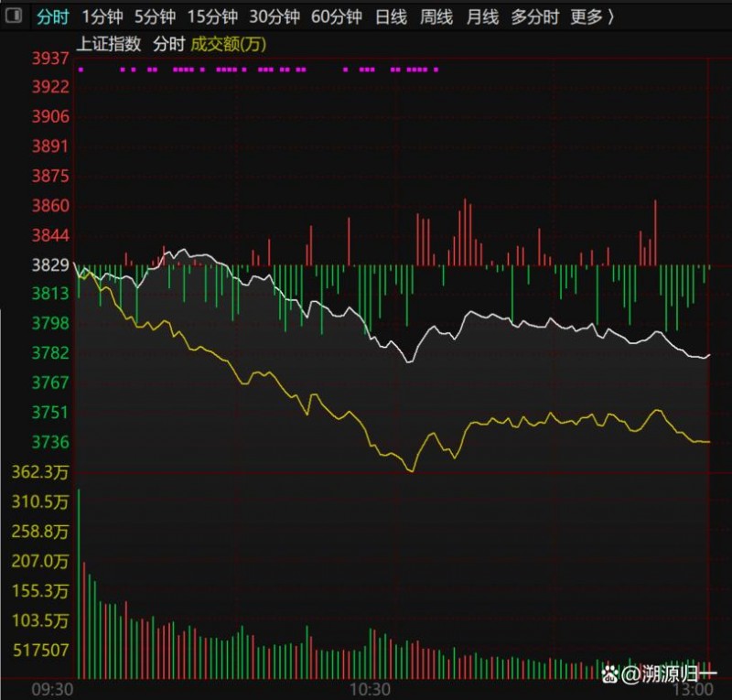
Task: Open the 15分钟 chart period
Action: tap(212, 16)
